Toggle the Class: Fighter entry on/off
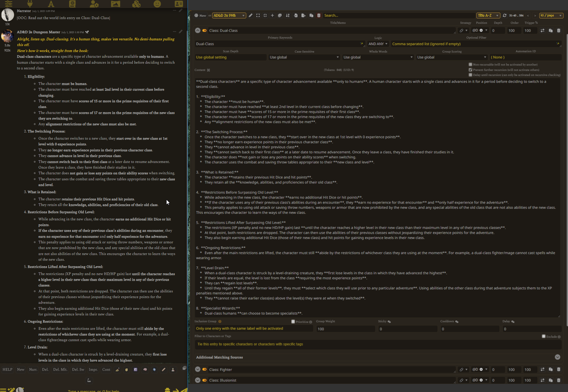 (x=205, y=370)
